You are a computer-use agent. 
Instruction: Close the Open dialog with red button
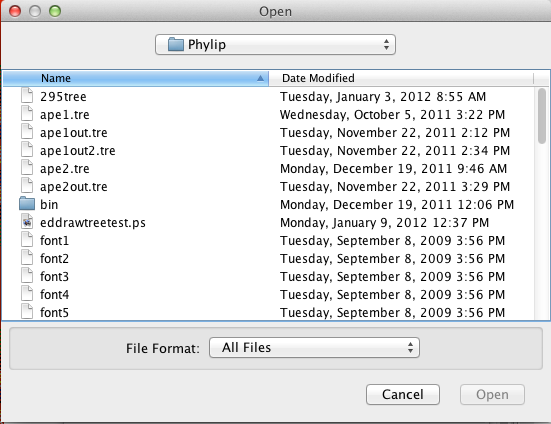pos(15,11)
